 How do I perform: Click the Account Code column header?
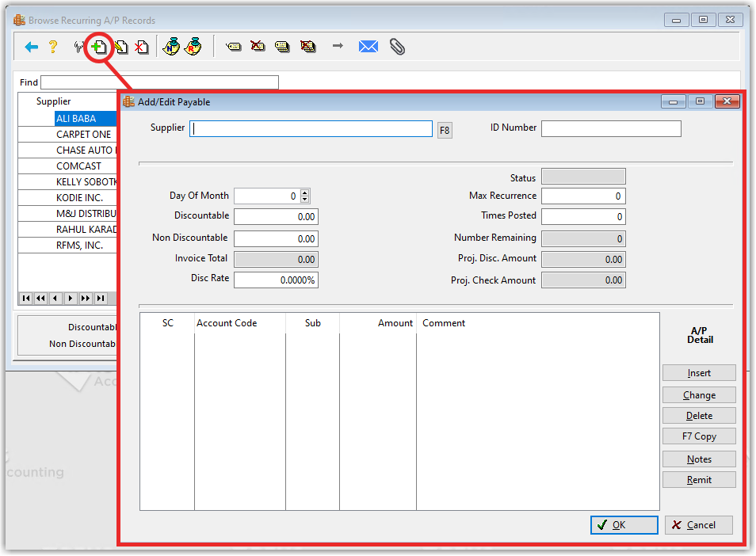[227, 323]
